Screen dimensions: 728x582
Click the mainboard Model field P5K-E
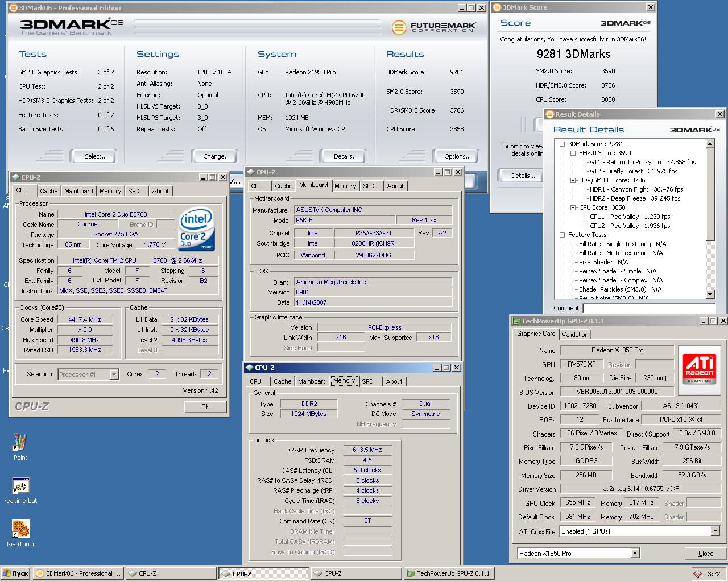click(345, 220)
